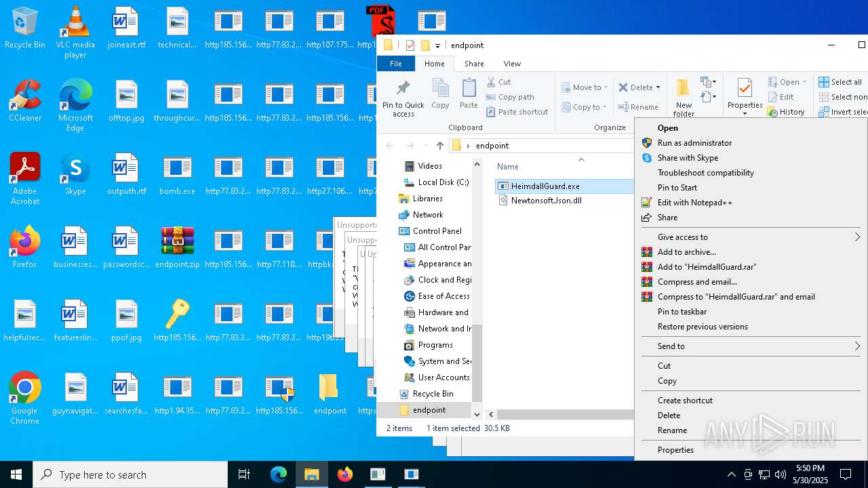Viewport: 868px width, 488px height.
Task: Select Microsoft Edge desktop shortcut
Action: coord(75,106)
